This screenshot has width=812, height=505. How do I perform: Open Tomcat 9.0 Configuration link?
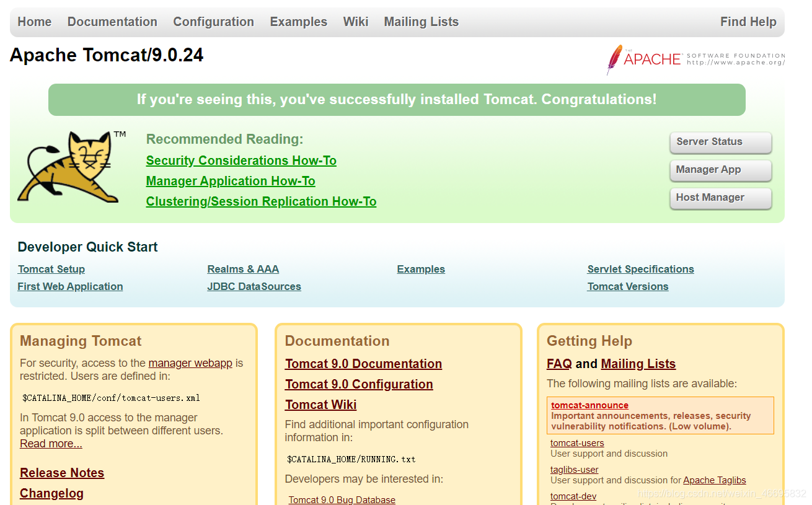coord(359,384)
